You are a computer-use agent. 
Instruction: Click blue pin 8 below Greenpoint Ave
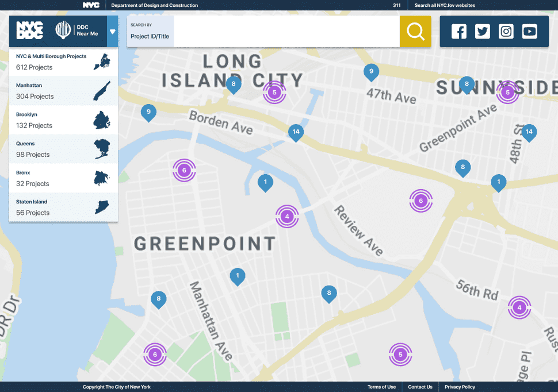(463, 168)
